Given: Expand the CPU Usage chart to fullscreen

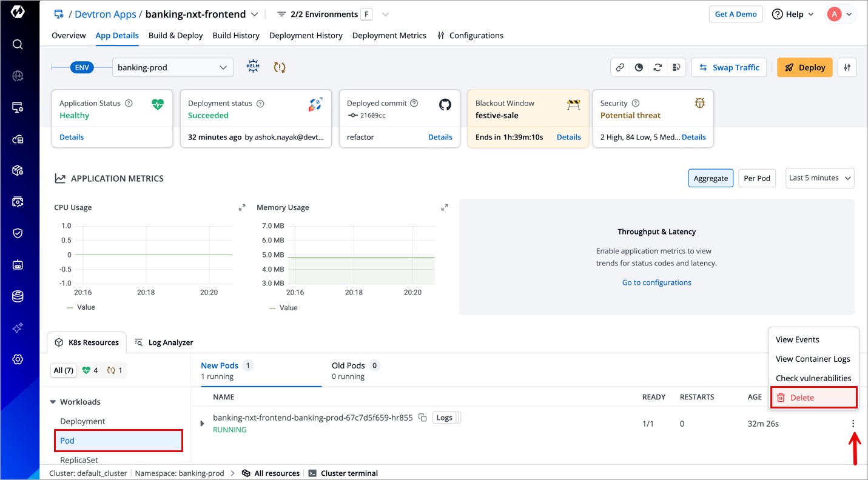Looking at the screenshot, I should coord(242,207).
